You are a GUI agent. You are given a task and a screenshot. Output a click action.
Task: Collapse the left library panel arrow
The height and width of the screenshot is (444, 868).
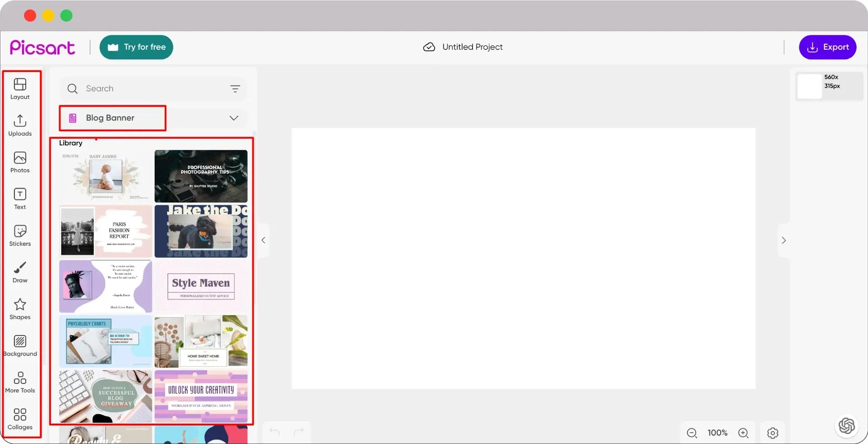[x=263, y=241]
